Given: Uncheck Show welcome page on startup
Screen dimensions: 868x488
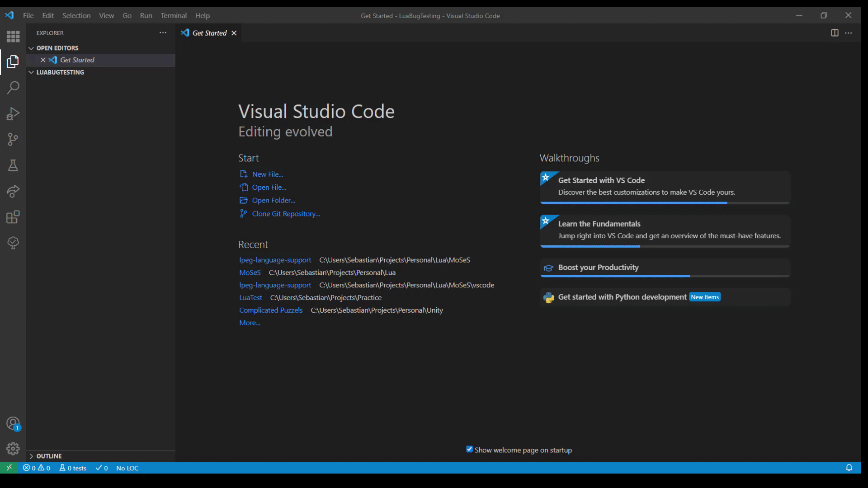Looking at the screenshot, I should (469, 449).
